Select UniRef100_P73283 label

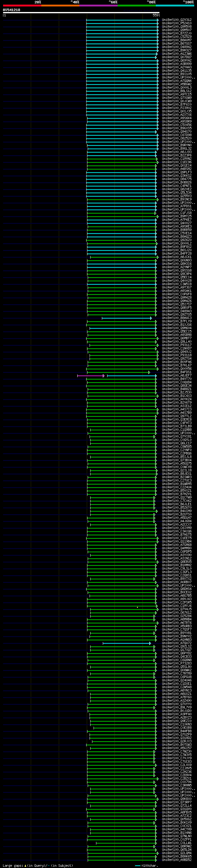click(177, 663)
